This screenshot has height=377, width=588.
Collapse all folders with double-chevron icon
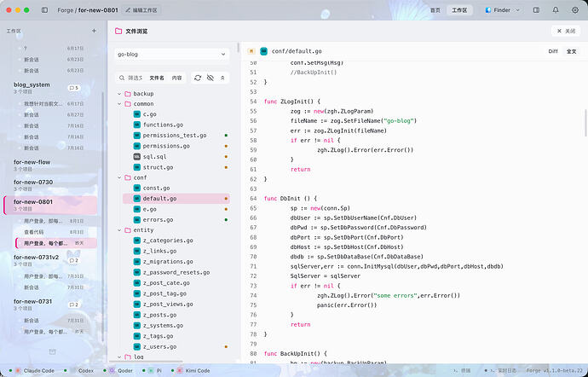coord(222,78)
